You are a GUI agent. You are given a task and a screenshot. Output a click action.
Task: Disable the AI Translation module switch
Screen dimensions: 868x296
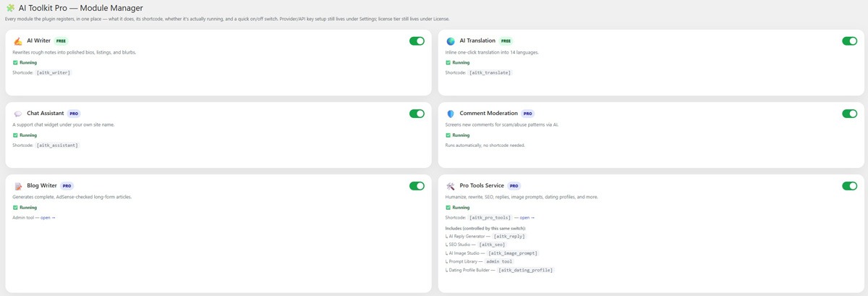coord(849,41)
